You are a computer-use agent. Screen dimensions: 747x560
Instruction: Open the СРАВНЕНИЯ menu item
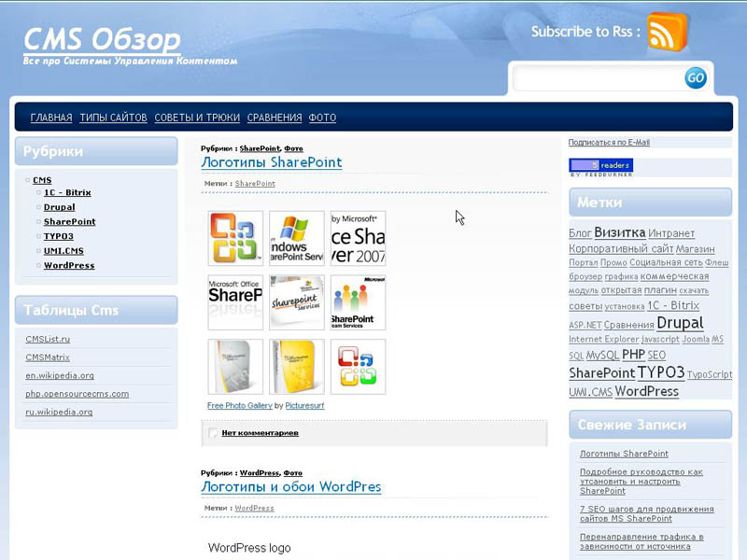click(x=275, y=118)
